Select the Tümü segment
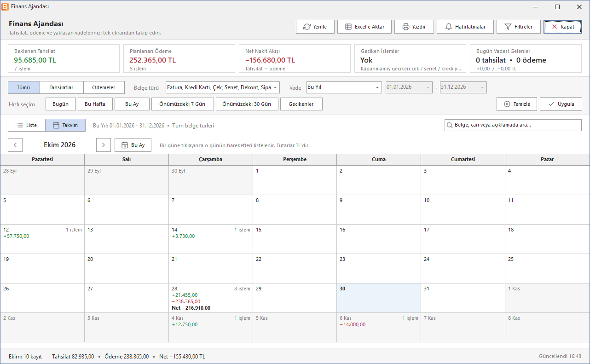 (24, 87)
